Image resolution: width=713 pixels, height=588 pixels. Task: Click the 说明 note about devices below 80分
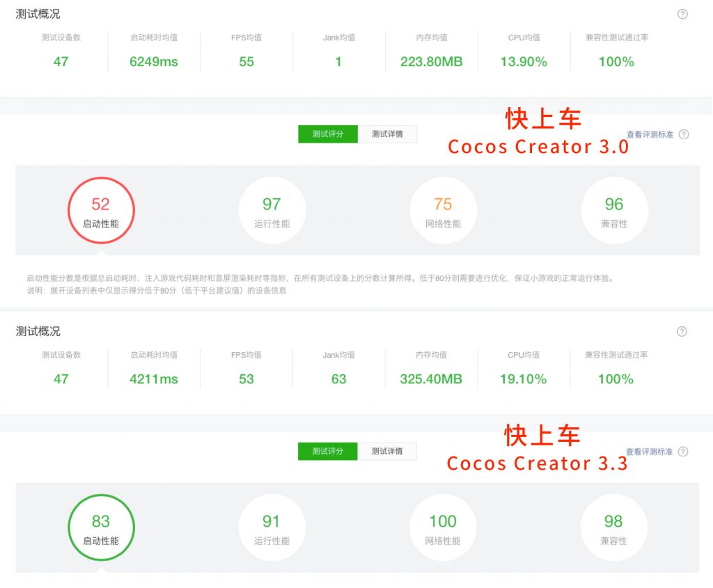coord(157,290)
